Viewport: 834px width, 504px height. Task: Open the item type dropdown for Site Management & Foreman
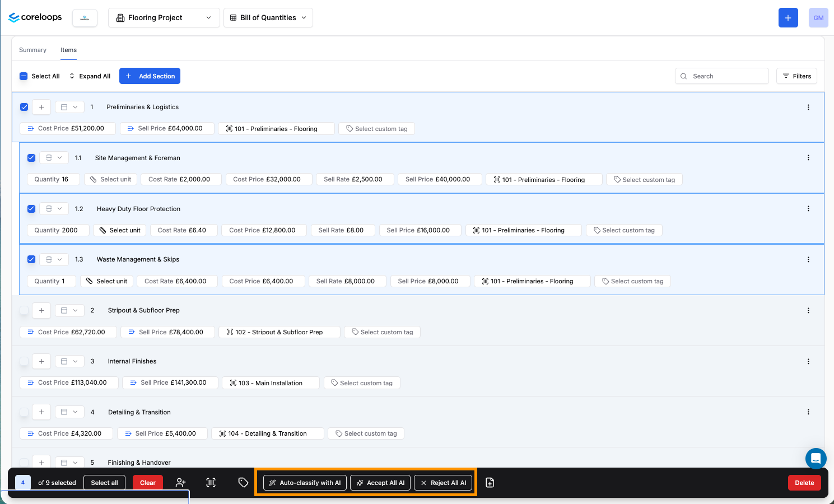(x=54, y=158)
